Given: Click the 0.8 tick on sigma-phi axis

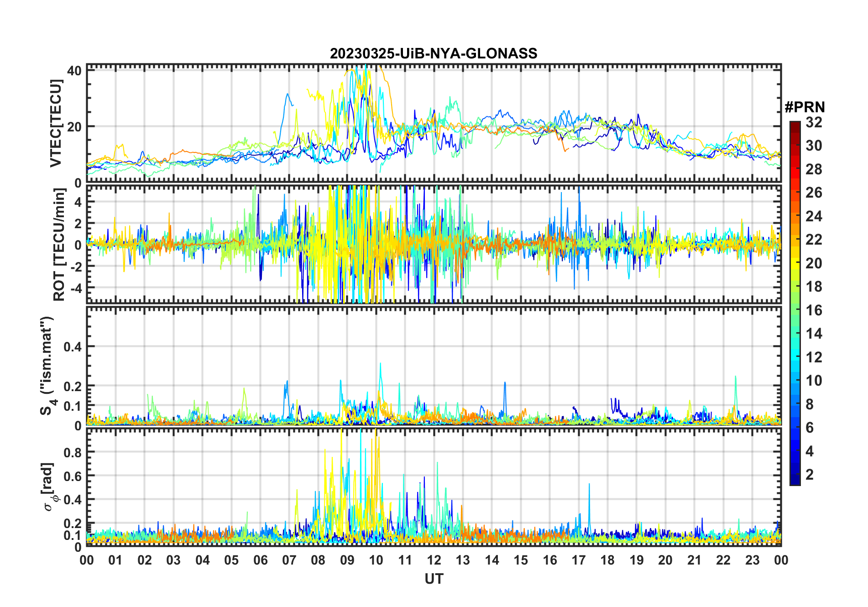Looking at the screenshot, I should point(73,452).
